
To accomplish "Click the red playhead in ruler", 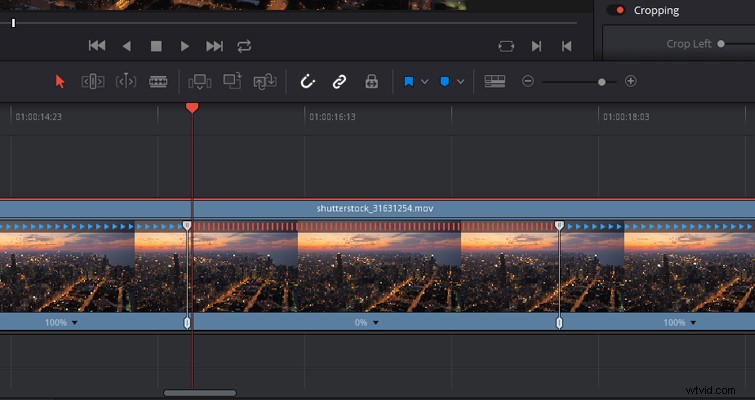I will coord(192,108).
